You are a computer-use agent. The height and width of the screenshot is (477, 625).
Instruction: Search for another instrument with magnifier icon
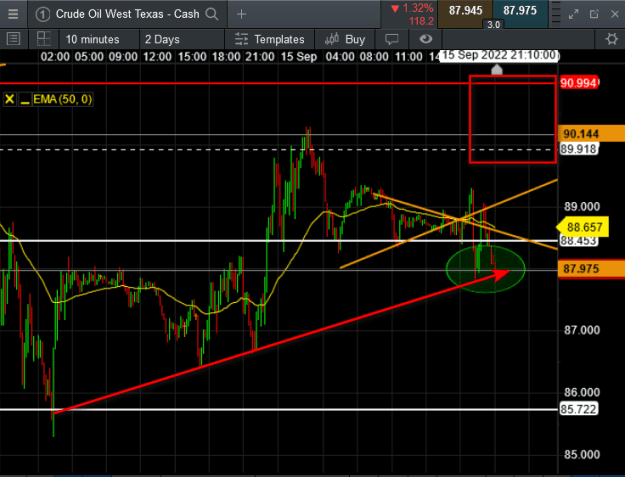tap(212, 14)
